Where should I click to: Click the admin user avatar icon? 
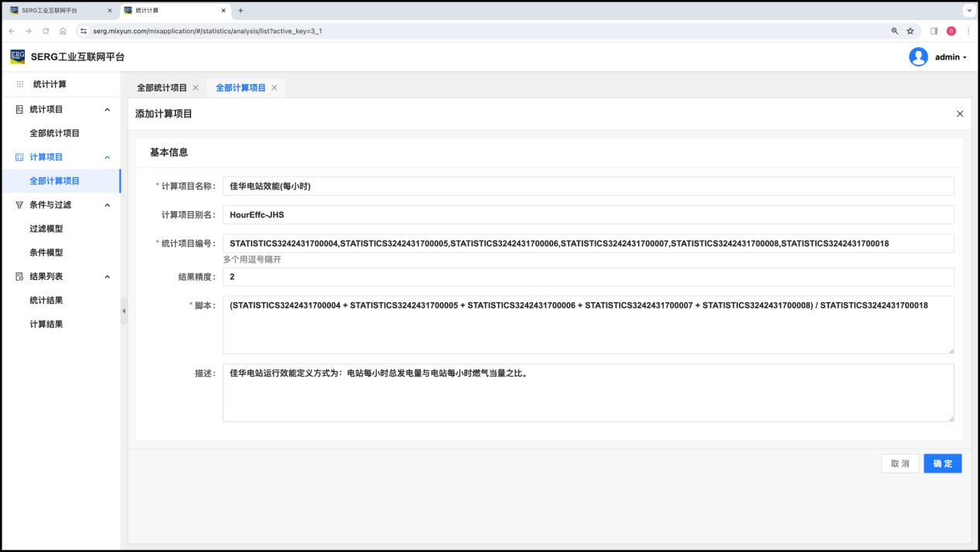918,57
